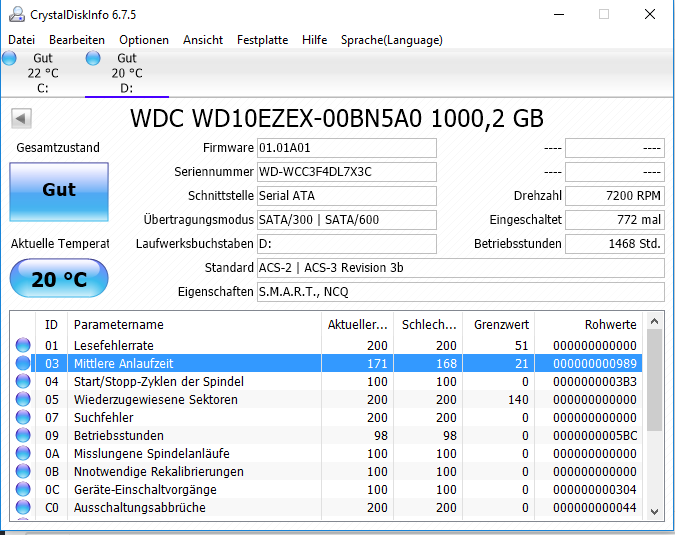Select the Lesefehlerrate row text
This screenshot has width=675, height=535.
[x=114, y=346]
